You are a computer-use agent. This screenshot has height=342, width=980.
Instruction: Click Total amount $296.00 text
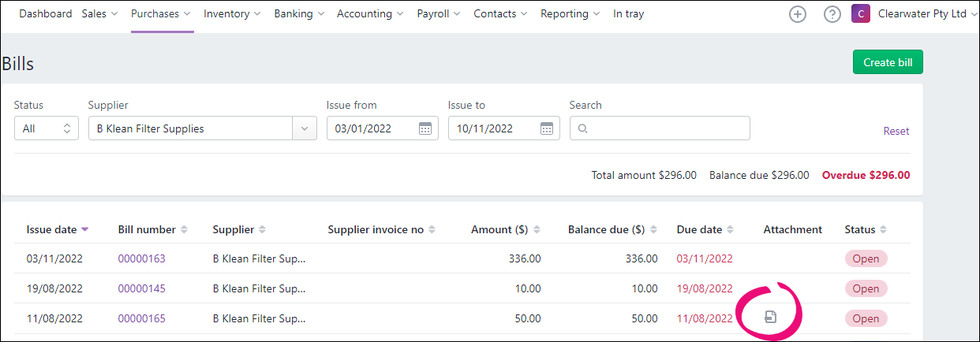pos(644,175)
